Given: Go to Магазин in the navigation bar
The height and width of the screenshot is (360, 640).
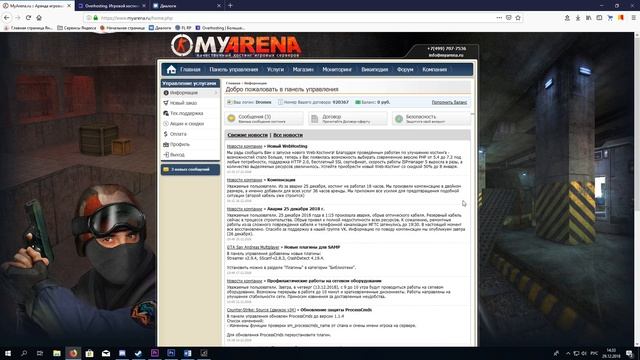Looking at the screenshot, I should (x=303, y=69).
